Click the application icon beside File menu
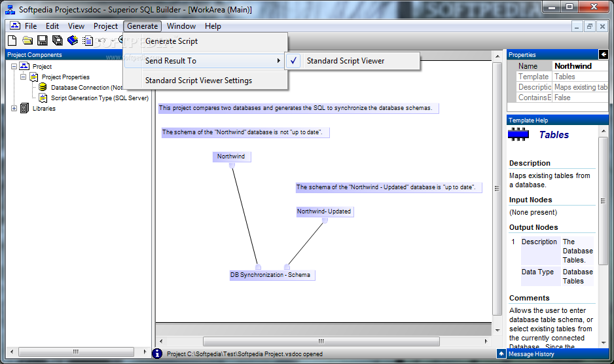The width and height of the screenshot is (614, 364). pyautogui.click(x=15, y=26)
